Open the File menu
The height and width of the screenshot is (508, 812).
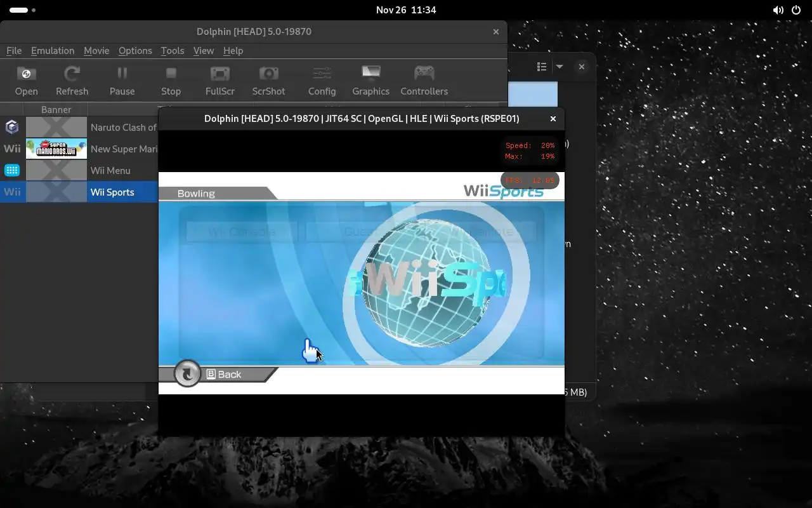click(14, 51)
